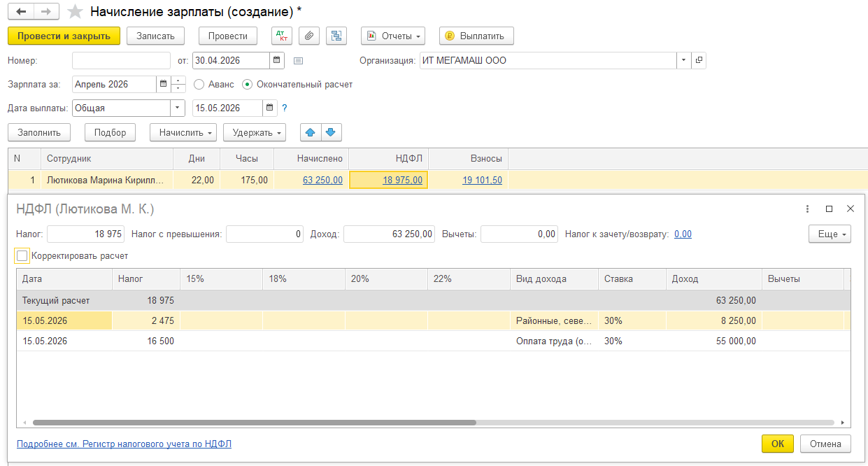Enable Корректировать расчет checkbox

[x=22, y=256]
